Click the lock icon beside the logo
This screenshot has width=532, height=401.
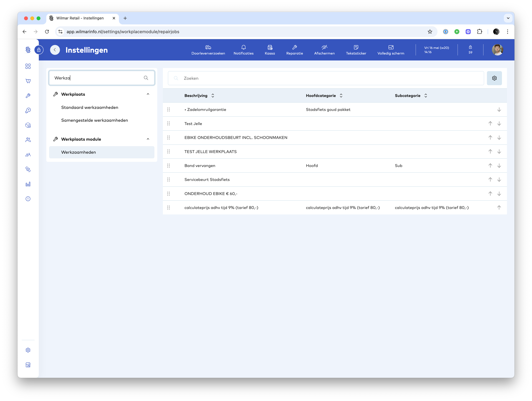click(x=39, y=50)
